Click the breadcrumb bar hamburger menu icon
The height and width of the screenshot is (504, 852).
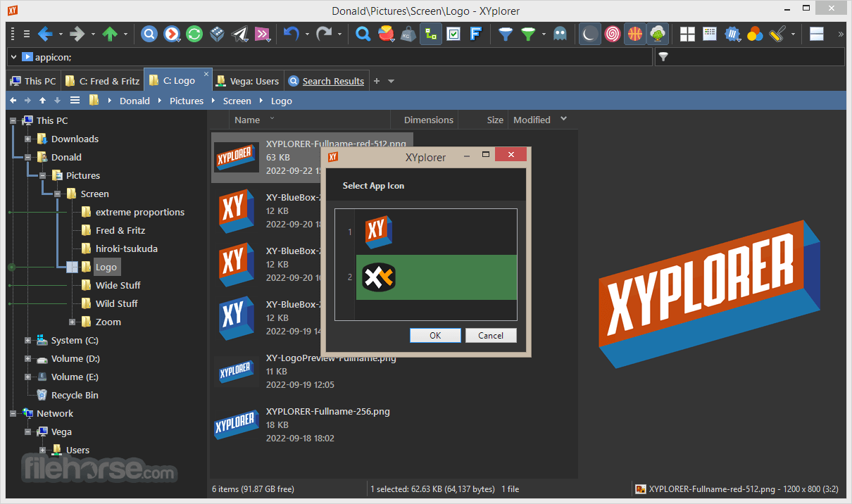point(75,101)
